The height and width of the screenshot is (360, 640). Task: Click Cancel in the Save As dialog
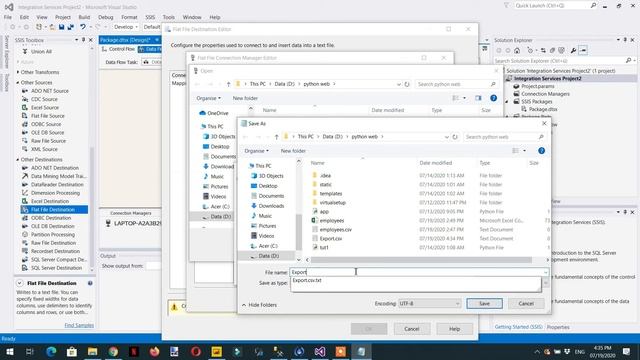coord(526,304)
